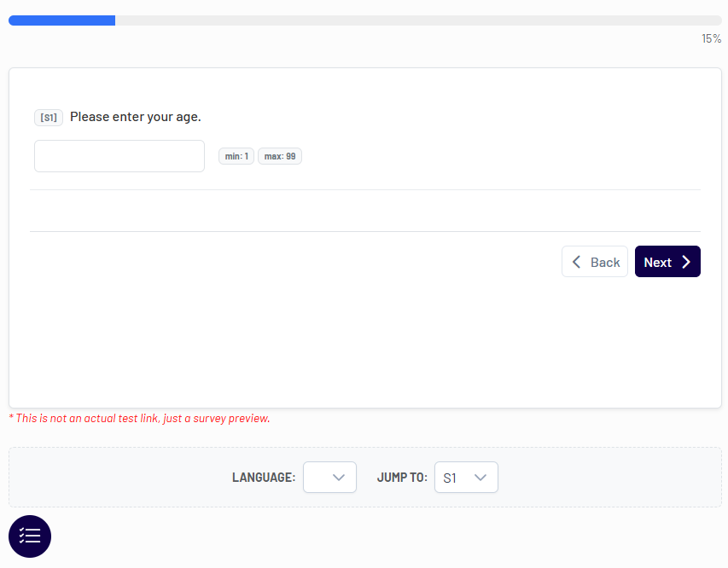
Task: Click the survey preview disclaimer text
Action: tap(139, 418)
